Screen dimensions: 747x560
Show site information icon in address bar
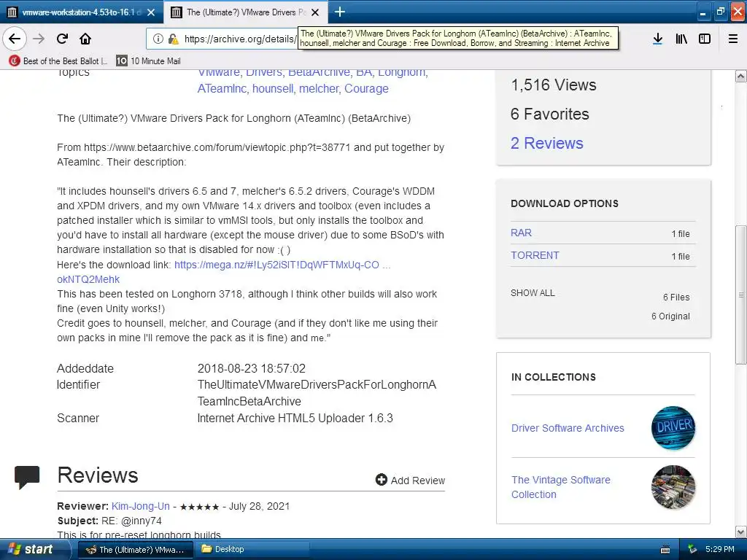(158, 39)
